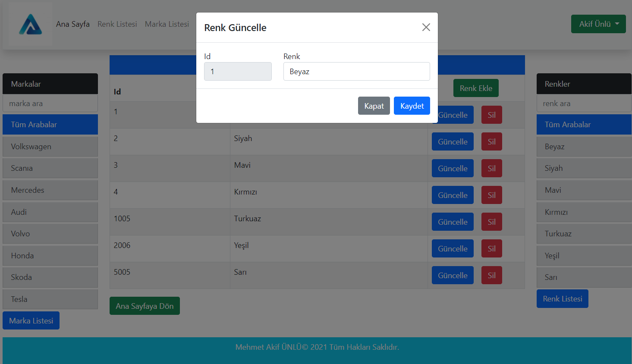Screen dimensions: 632x364
Task: Click Güncelle for the Siyah row
Action: pyautogui.click(x=453, y=141)
